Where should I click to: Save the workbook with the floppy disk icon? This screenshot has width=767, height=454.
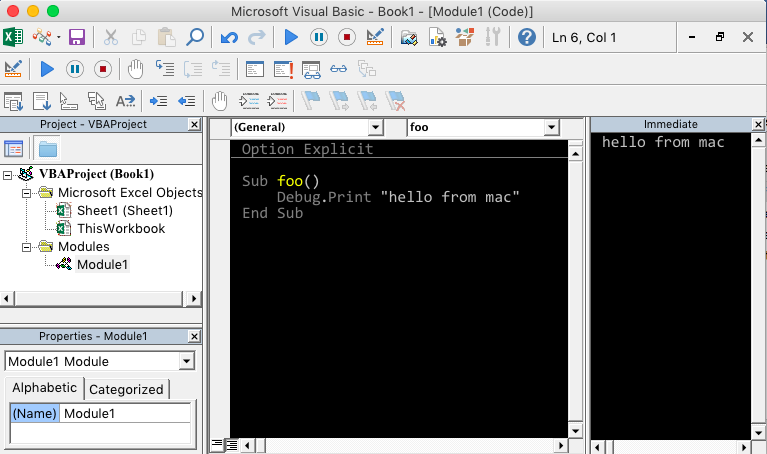tap(77, 37)
